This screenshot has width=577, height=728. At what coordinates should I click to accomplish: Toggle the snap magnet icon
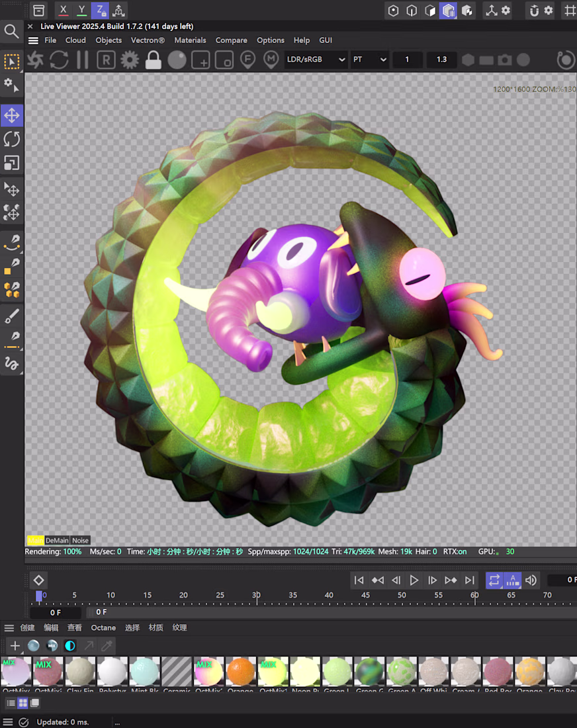[534, 10]
